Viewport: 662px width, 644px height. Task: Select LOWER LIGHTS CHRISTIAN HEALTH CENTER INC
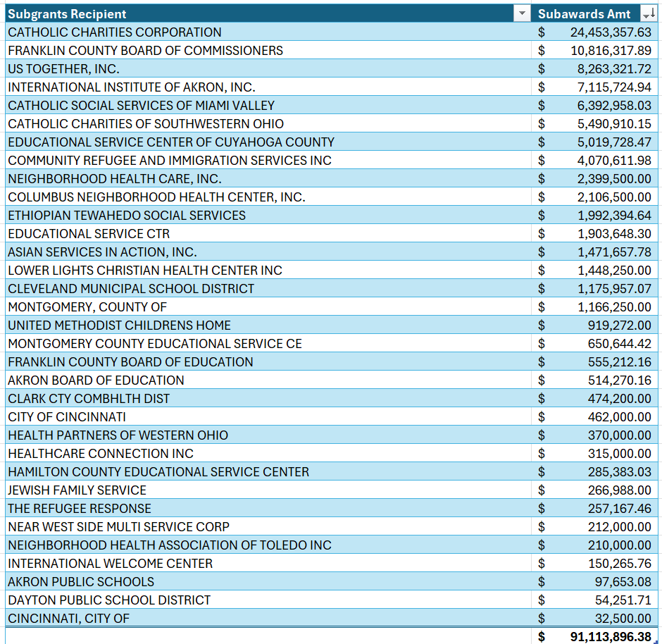pos(268,271)
